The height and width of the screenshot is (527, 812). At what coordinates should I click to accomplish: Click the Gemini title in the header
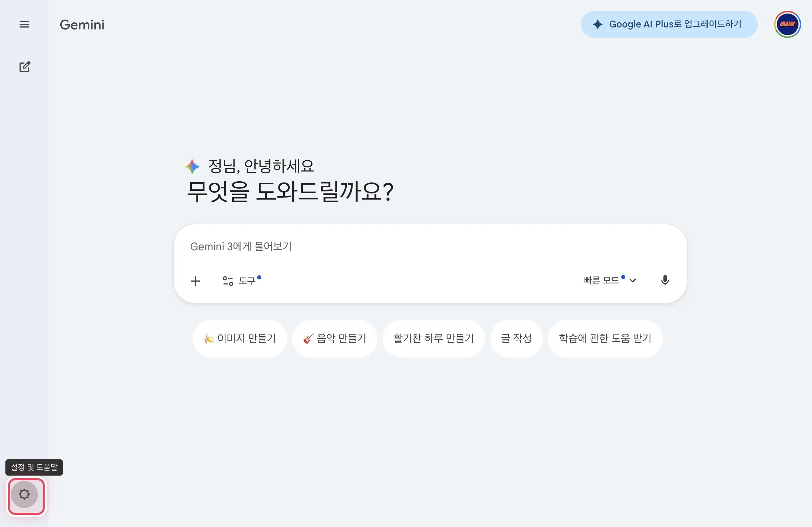coord(82,25)
